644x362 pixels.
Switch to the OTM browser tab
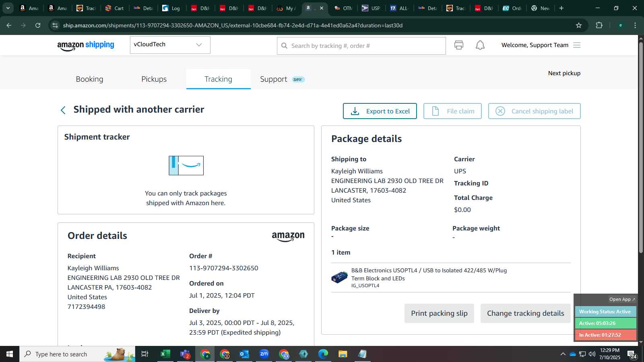[343, 8]
